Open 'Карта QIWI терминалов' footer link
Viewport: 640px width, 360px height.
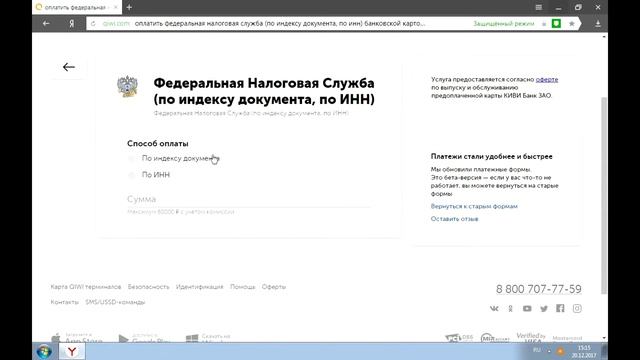pos(86,287)
